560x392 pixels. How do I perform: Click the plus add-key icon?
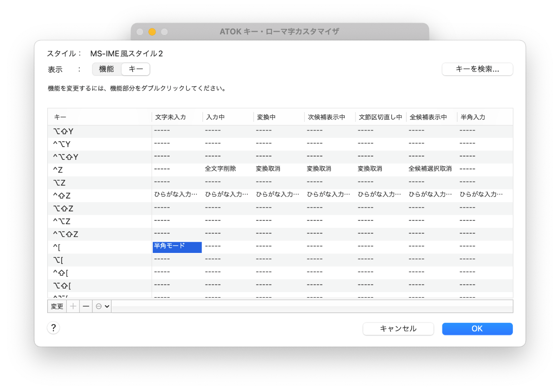pyautogui.click(x=73, y=306)
